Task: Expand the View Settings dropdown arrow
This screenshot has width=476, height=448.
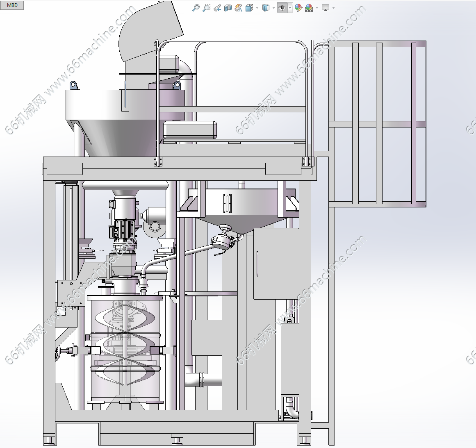Action: (x=333, y=8)
